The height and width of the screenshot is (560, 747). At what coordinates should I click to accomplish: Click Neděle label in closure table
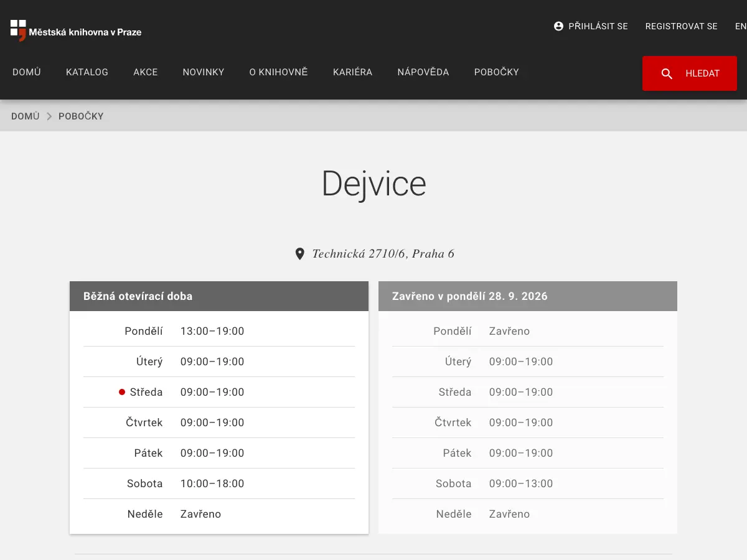coord(454,514)
